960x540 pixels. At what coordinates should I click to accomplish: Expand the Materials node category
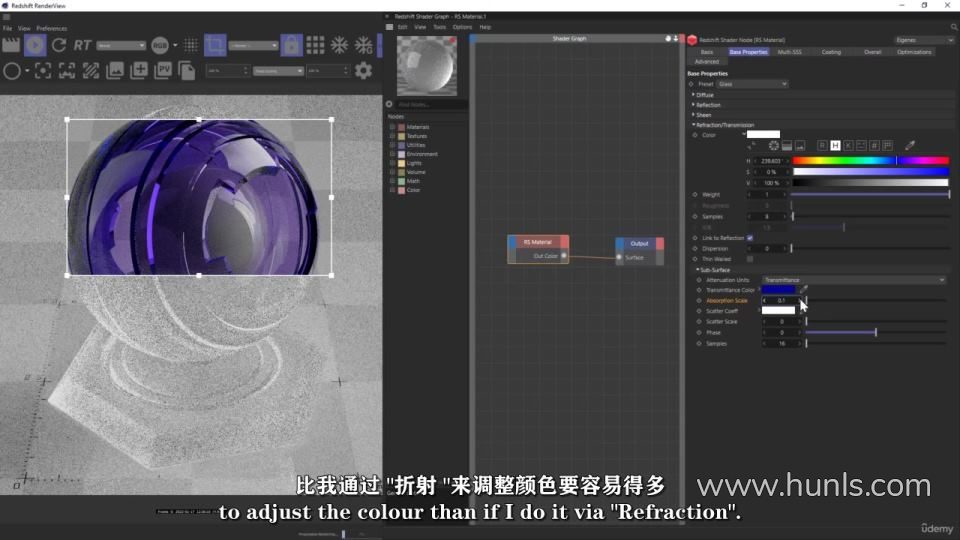(392, 127)
